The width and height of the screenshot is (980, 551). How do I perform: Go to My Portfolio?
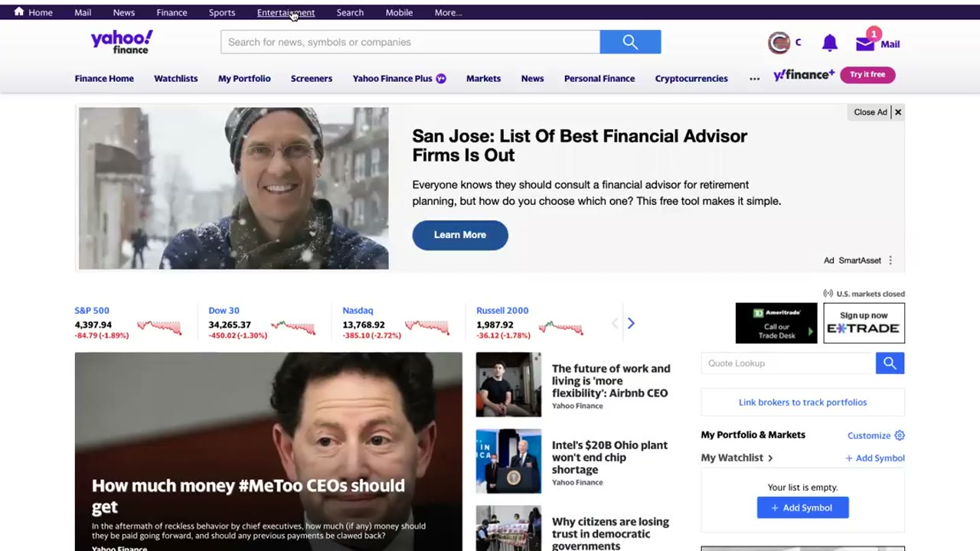244,78
